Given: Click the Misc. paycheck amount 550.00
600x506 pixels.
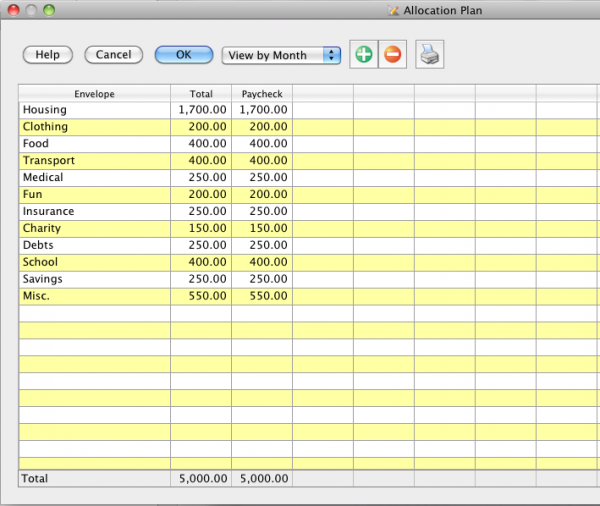Looking at the screenshot, I should (262, 296).
